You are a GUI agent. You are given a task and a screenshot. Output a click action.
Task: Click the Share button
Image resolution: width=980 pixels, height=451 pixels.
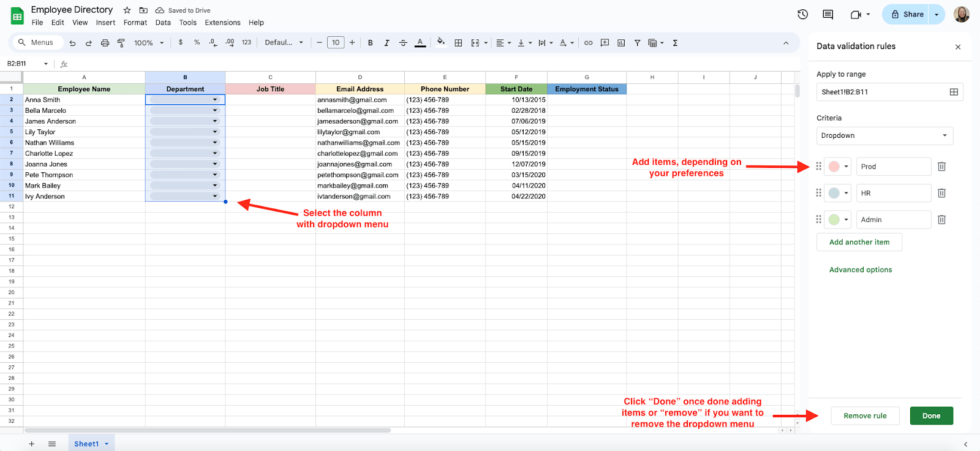coord(907,14)
